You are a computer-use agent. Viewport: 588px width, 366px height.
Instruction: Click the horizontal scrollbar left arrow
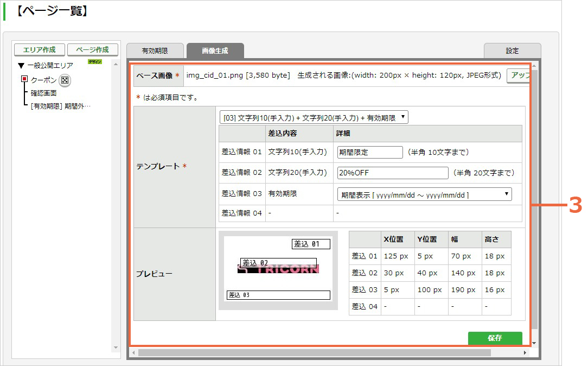[133, 353]
